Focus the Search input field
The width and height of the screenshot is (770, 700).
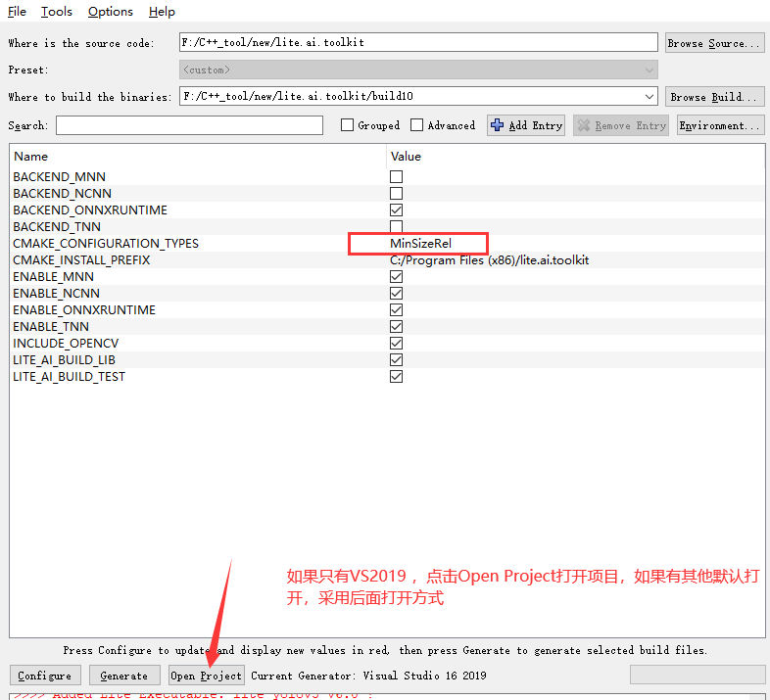[x=189, y=125]
